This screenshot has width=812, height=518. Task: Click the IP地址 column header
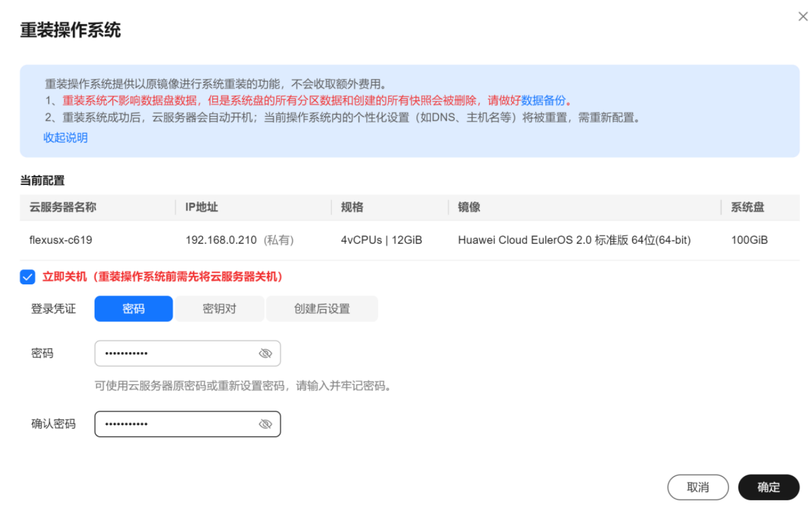click(202, 207)
